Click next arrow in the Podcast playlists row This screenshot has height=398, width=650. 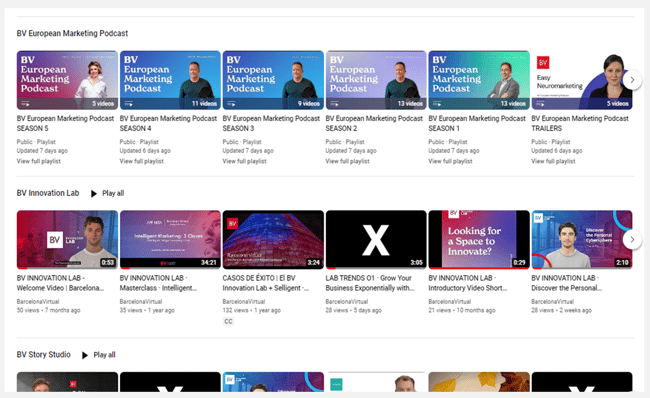(632, 80)
